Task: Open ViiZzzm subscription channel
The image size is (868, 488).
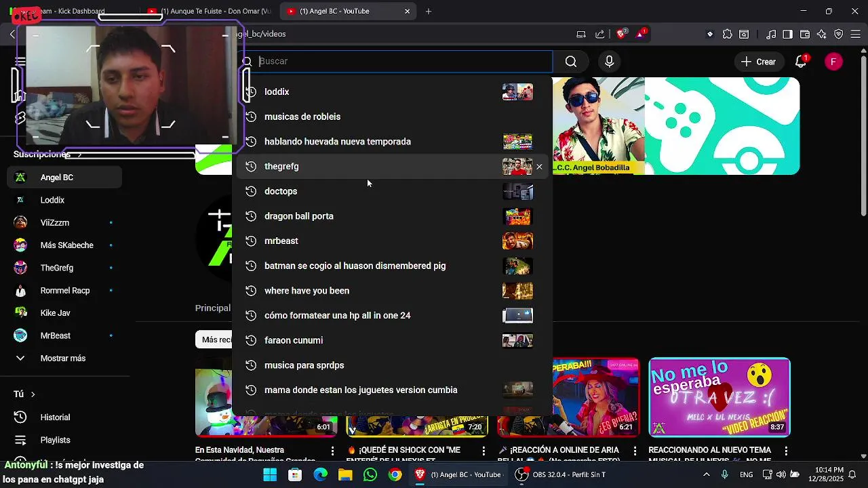Action: tap(64, 223)
